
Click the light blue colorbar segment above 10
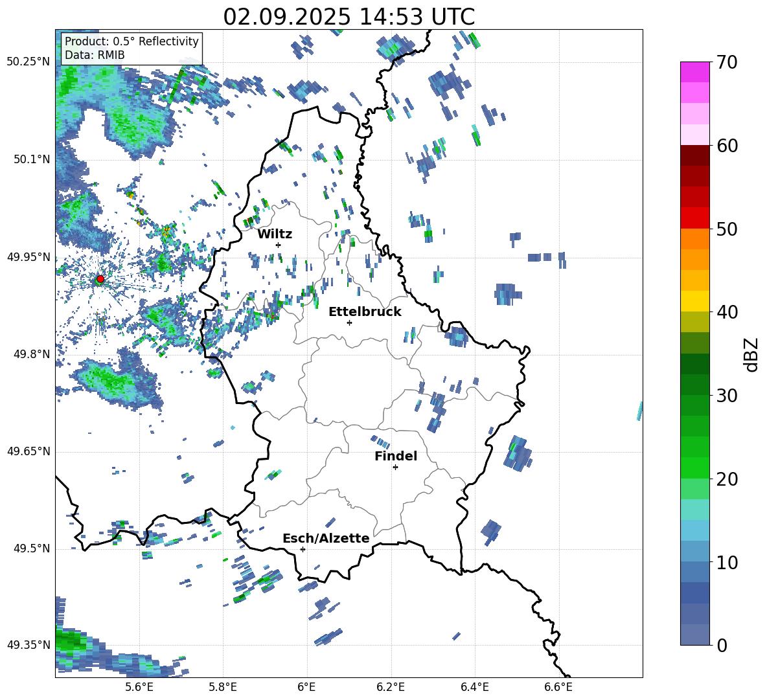694,530
